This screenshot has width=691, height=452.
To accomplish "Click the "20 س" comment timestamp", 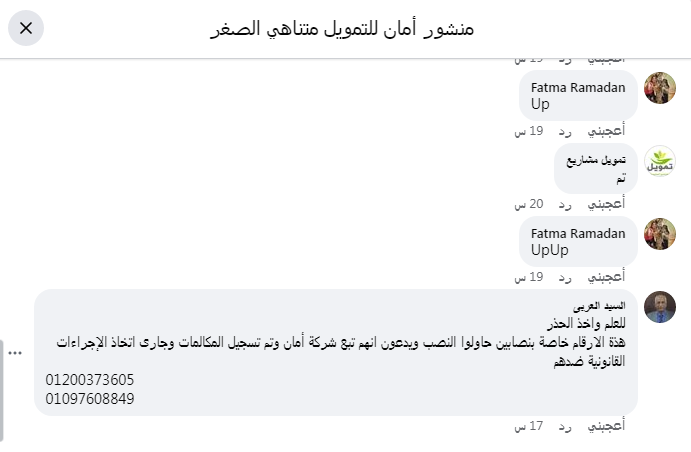I will 528,203.
